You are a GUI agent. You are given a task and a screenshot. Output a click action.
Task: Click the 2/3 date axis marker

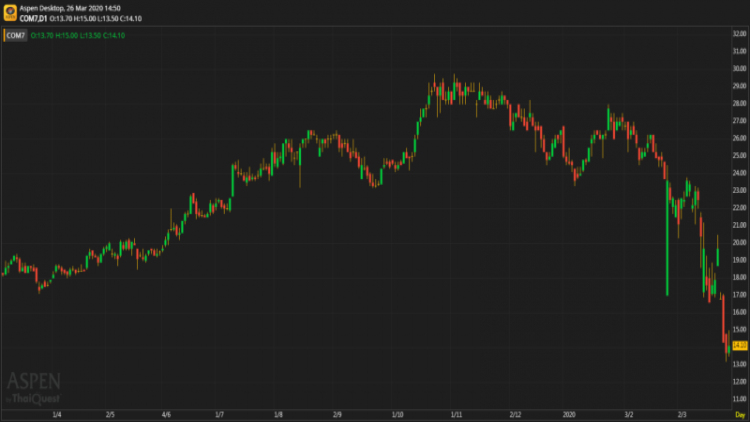click(682, 413)
